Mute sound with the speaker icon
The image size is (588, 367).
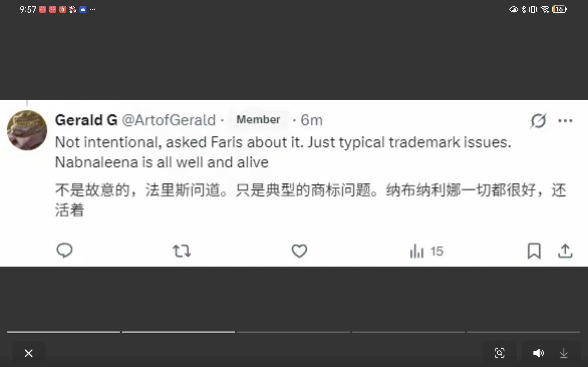click(x=538, y=353)
